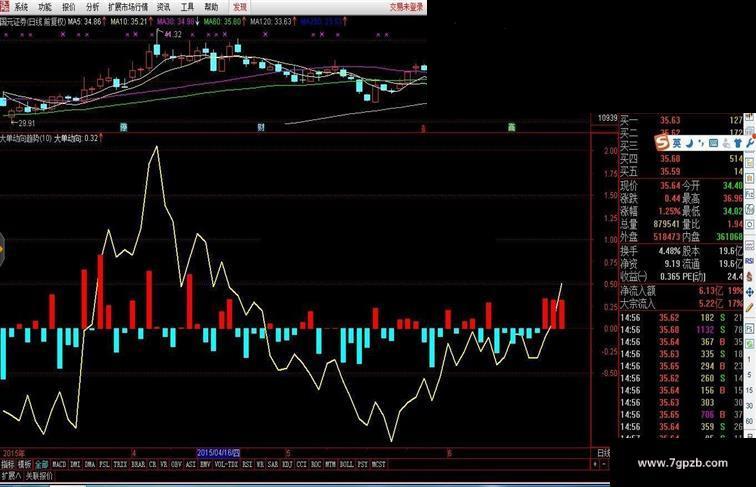Switch to the DMI indicator
This screenshot has width=756, height=487.
[75, 464]
